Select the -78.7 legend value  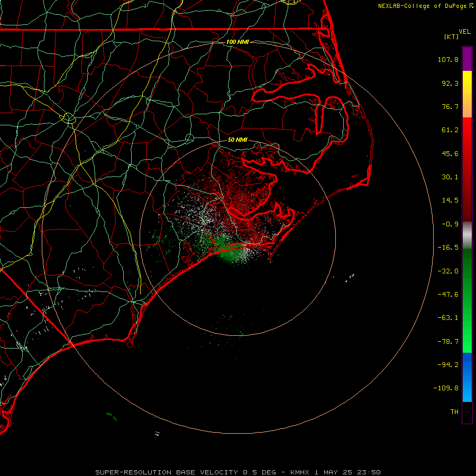(448, 342)
